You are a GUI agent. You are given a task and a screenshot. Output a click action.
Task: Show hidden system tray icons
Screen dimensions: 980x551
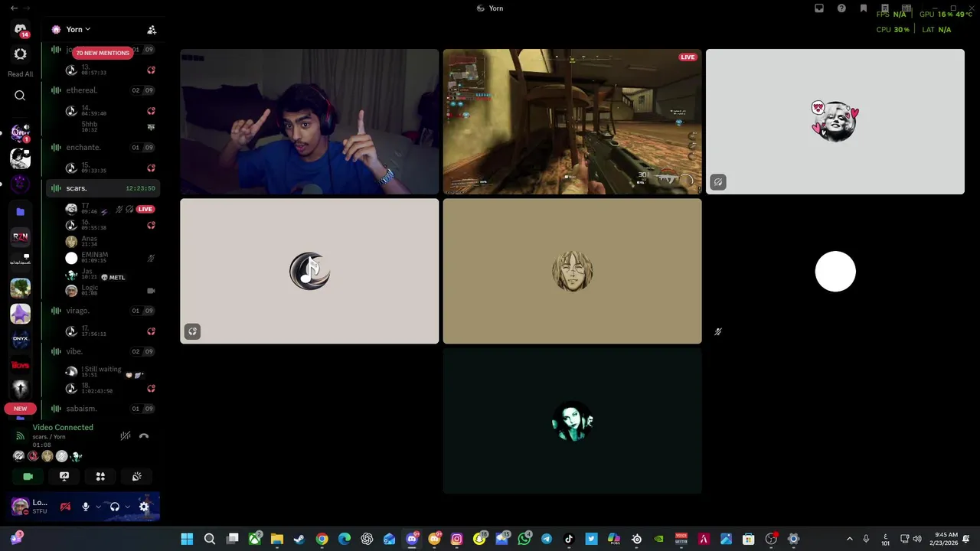(849, 540)
